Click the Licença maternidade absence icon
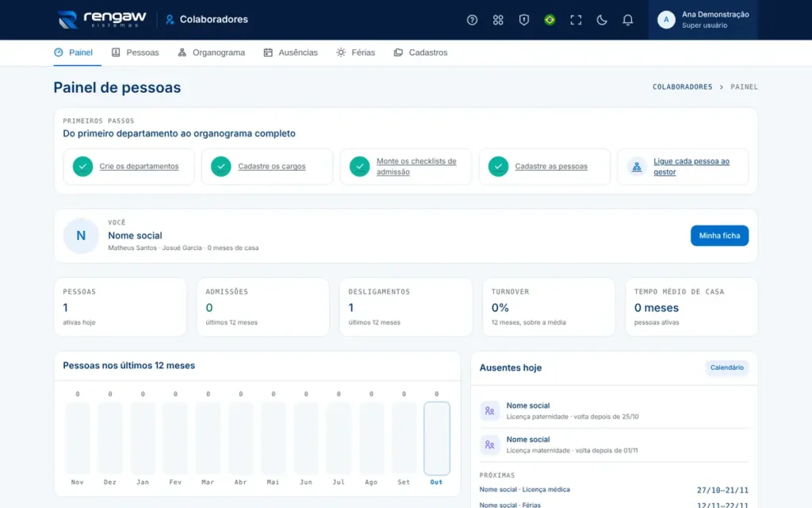 pyautogui.click(x=489, y=444)
